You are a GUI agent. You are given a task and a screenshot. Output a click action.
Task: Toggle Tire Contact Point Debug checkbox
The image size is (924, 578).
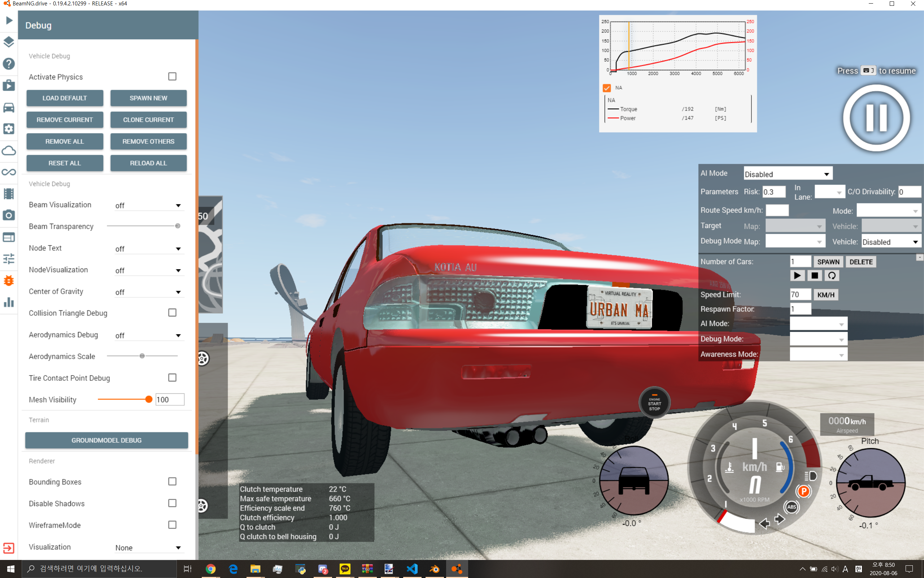pyautogui.click(x=172, y=378)
